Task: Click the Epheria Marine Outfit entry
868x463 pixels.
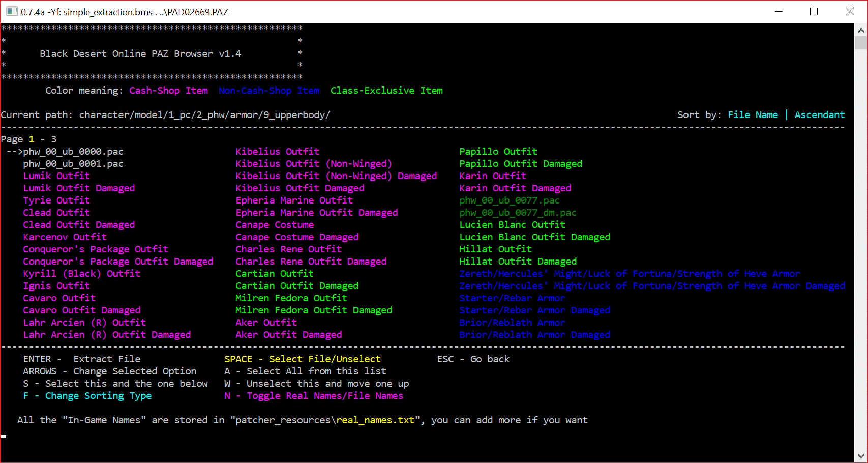Action: (294, 200)
